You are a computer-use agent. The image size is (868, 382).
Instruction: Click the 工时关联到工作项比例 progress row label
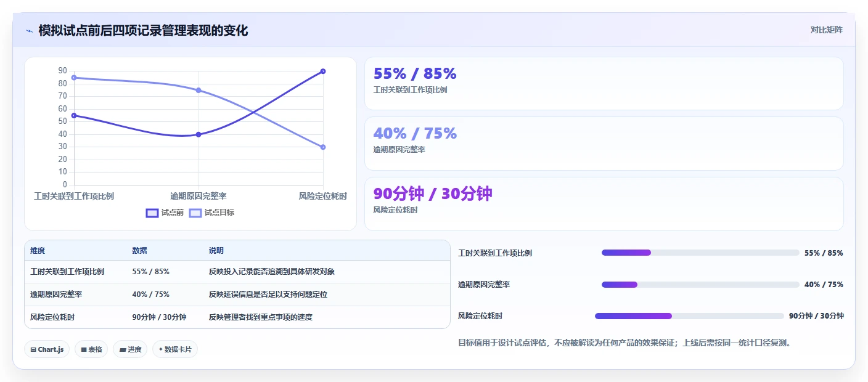(495, 253)
